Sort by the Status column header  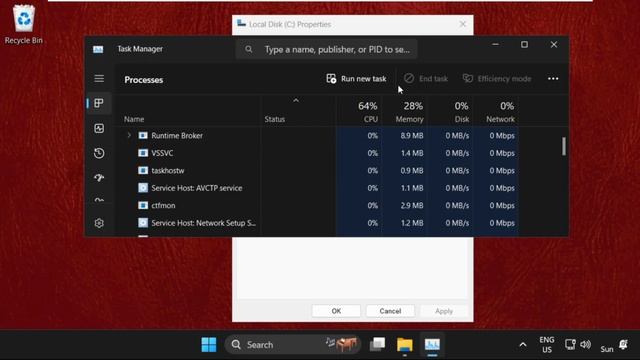click(275, 119)
